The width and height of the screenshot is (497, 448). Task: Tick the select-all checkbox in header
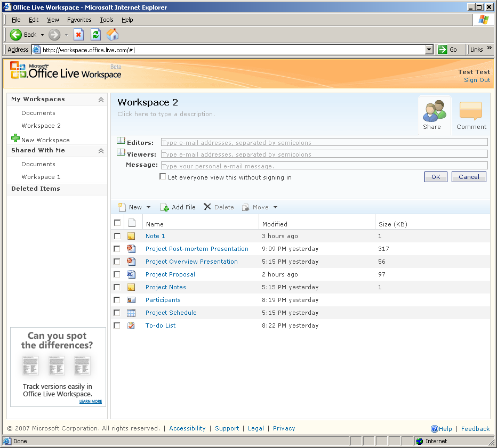click(117, 223)
